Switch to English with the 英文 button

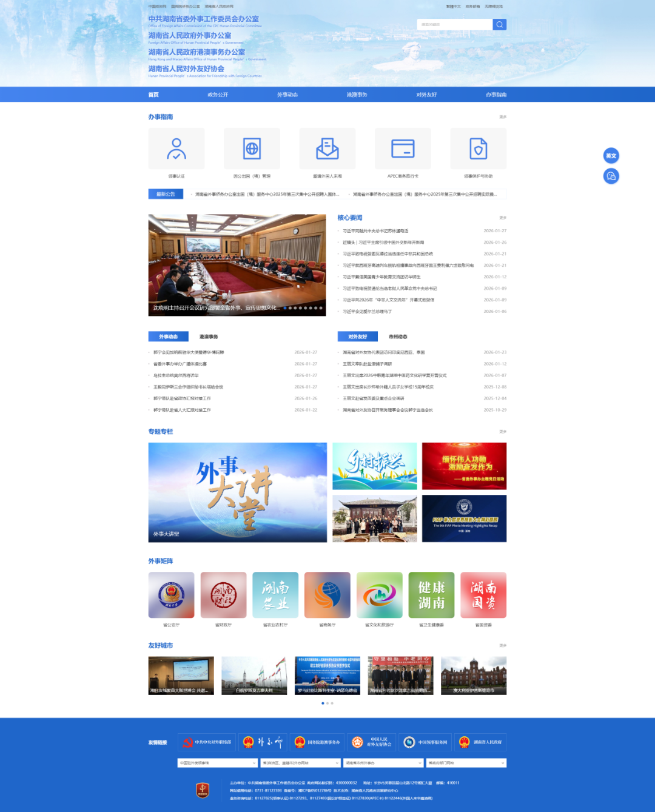tap(611, 156)
